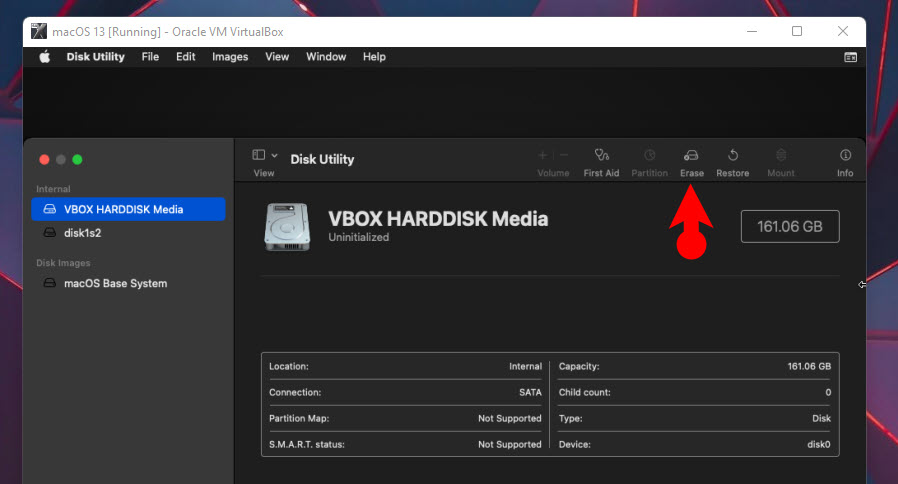Click the Uninitialized status text
The image size is (898, 484).
point(359,237)
